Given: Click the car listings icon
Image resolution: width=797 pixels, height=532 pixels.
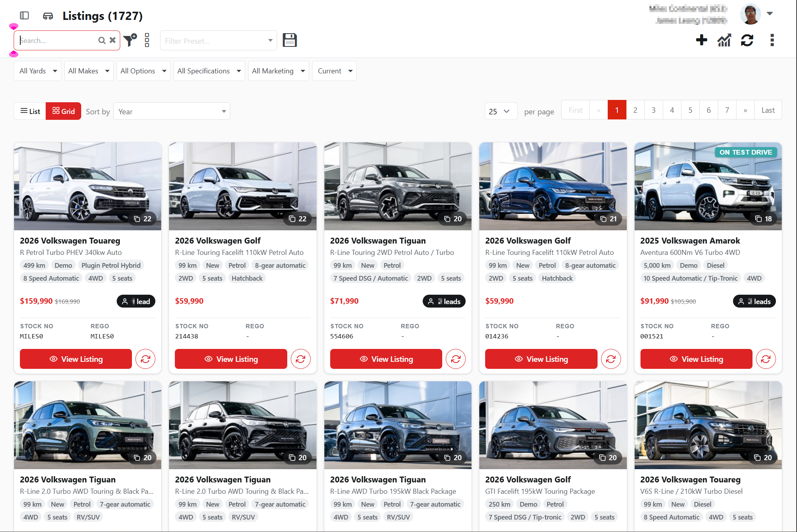Looking at the screenshot, I should (48, 16).
